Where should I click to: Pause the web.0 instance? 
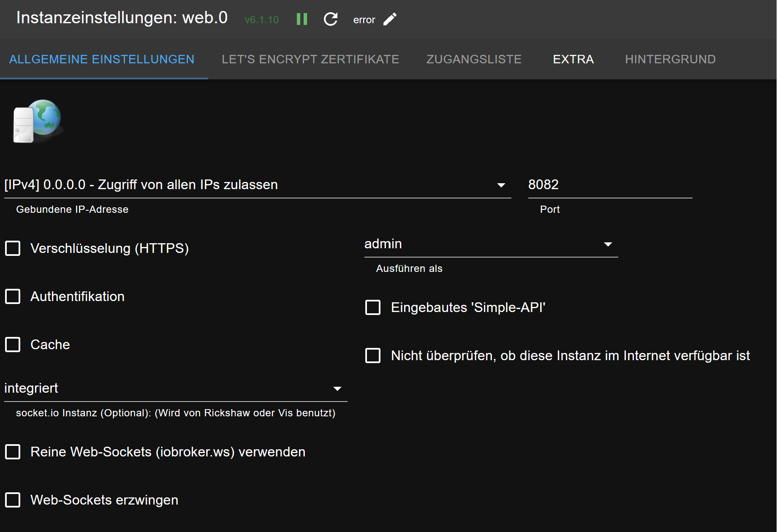click(302, 19)
